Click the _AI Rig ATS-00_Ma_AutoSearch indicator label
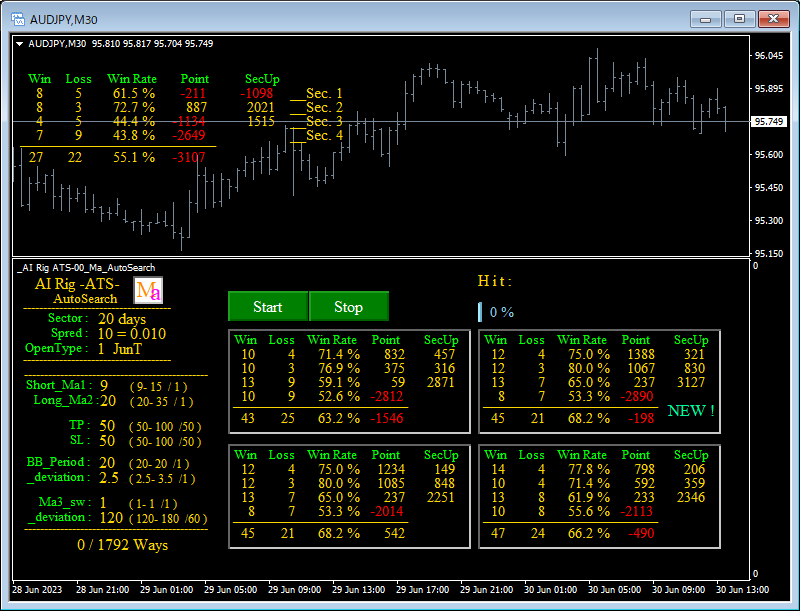The image size is (800, 611). coord(86,268)
